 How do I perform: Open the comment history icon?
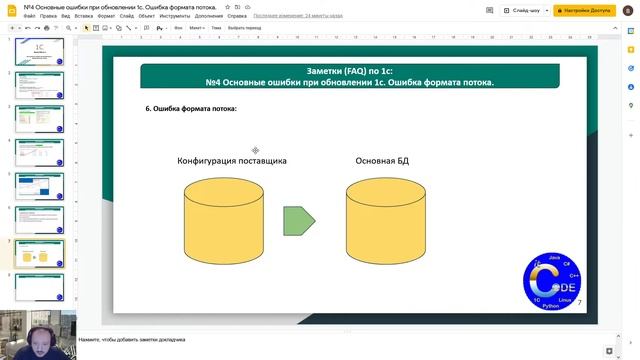[x=489, y=10]
